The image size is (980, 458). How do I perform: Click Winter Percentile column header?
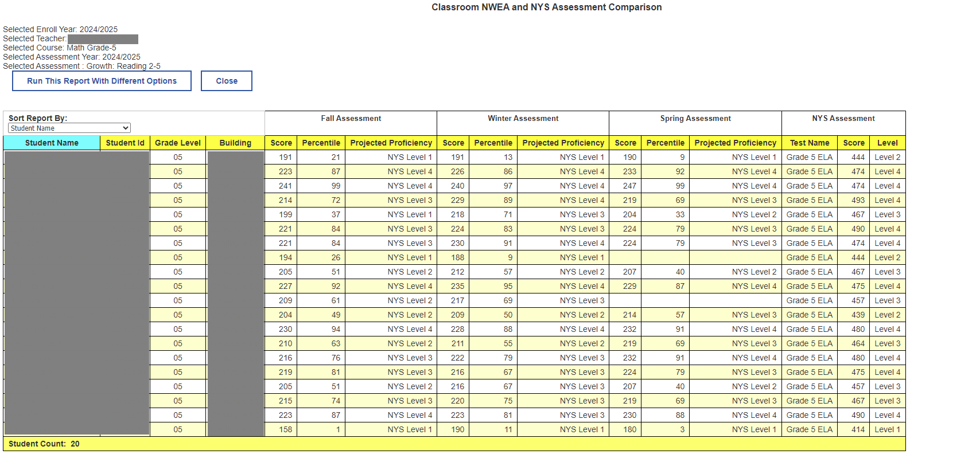493,143
